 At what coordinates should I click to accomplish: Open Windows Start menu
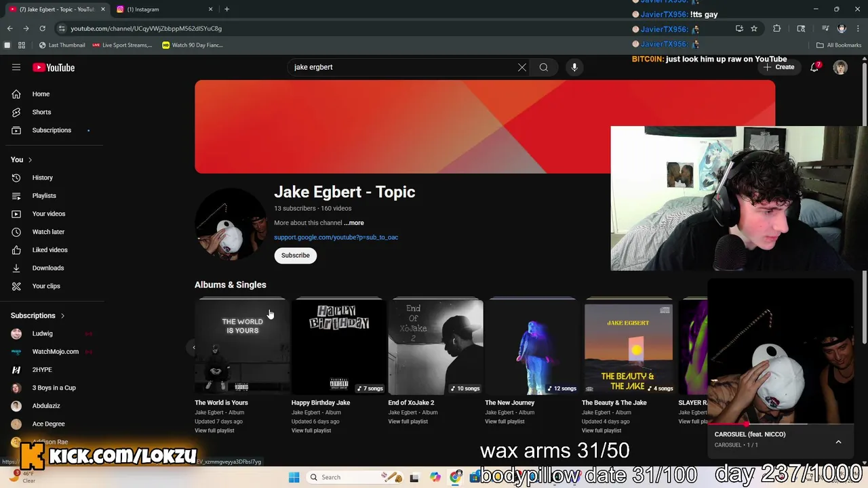[294, 477]
